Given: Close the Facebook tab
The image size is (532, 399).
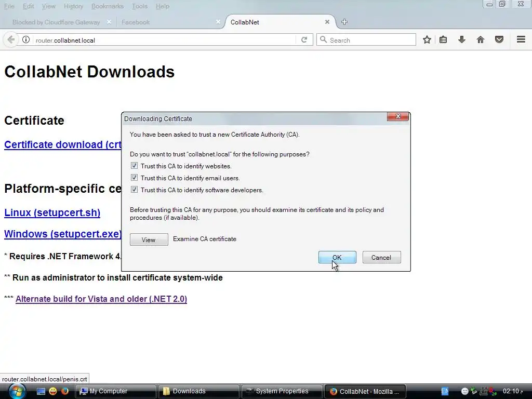Looking at the screenshot, I should click(218, 22).
